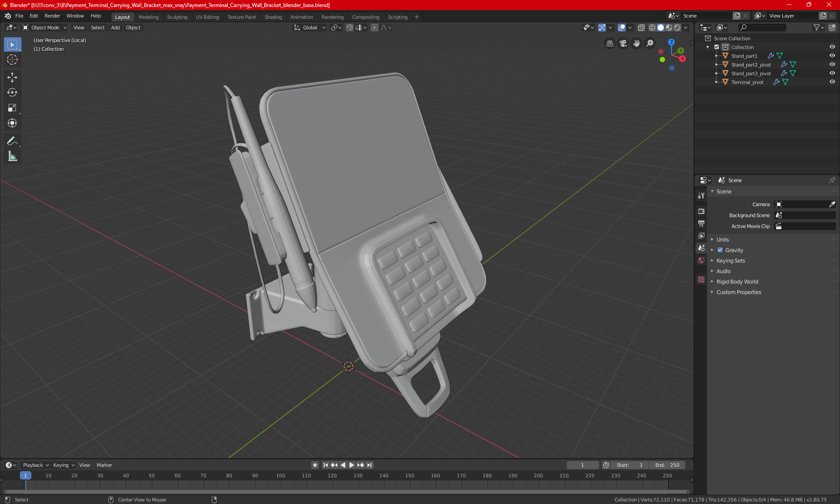Image resolution: width=840 pixels, height=504 pixels.
Task: Open the File menu
Action: (x=19, y=16)
